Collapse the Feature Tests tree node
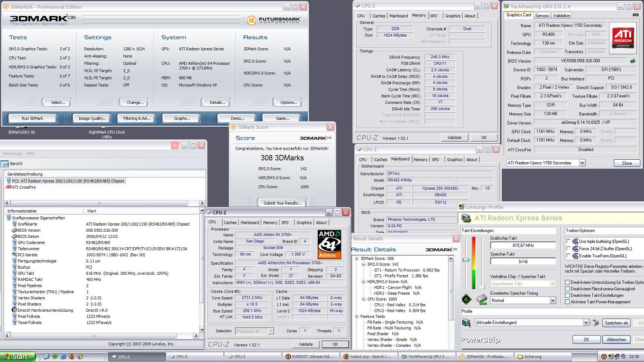644x362 pixels. 356,317
